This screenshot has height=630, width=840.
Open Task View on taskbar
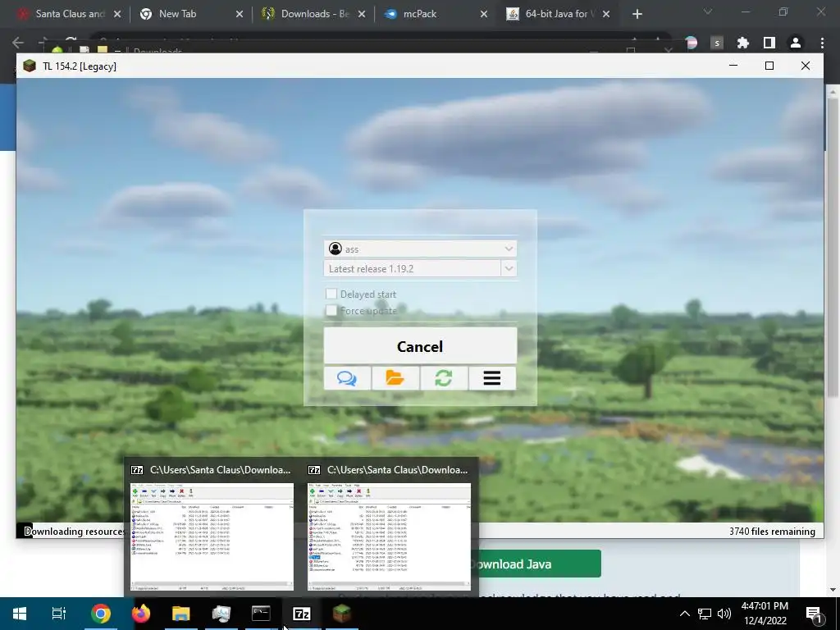click(x=59, y=614)
